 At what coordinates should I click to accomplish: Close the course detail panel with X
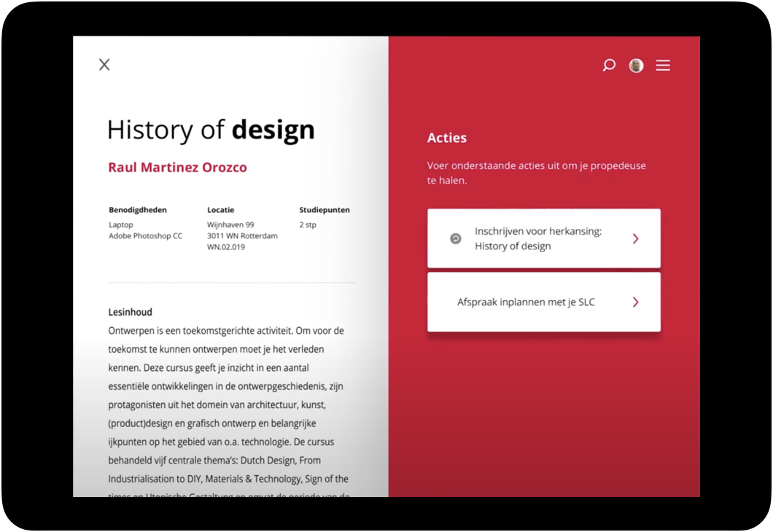click(104, 65)
